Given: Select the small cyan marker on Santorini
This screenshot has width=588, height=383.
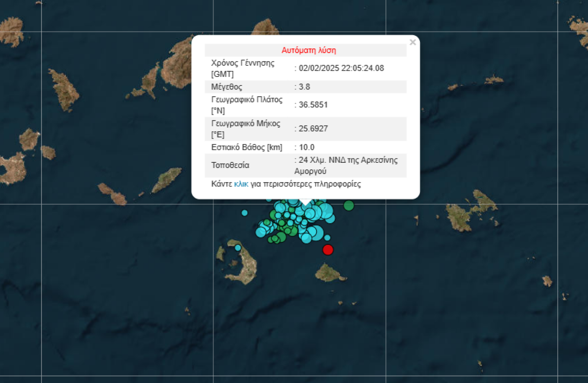Looking at the screenshot, I should tap(238, 248).
